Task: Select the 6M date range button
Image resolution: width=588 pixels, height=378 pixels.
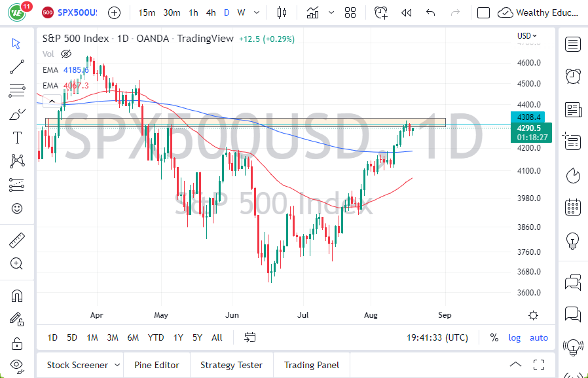Action: click(x=133, y=337)
